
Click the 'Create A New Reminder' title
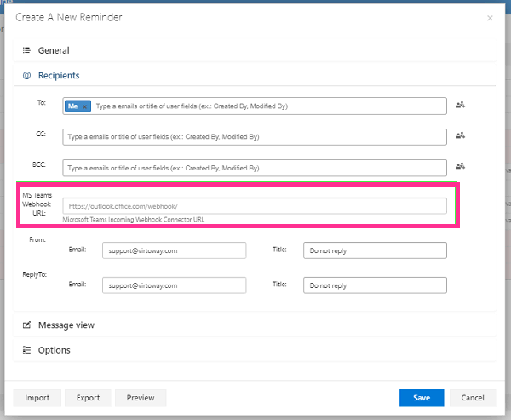coord(69,17)
